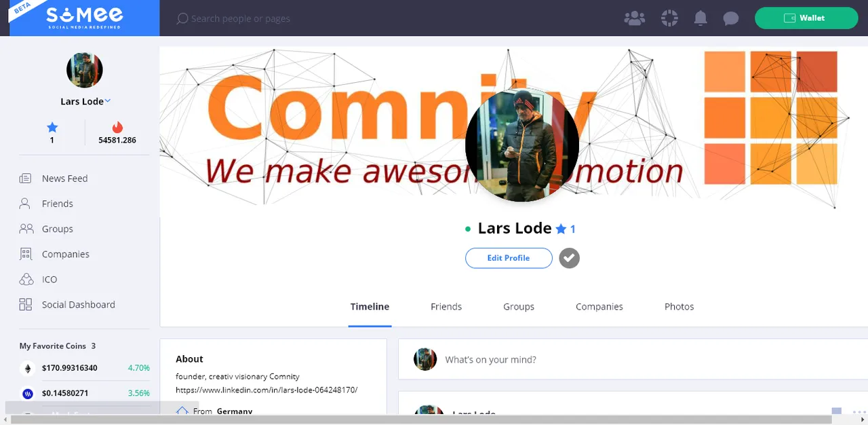This screenshot has width=868, height=425.
Task: Click the blue star icon in sidebar
Action: pos(52,127)
